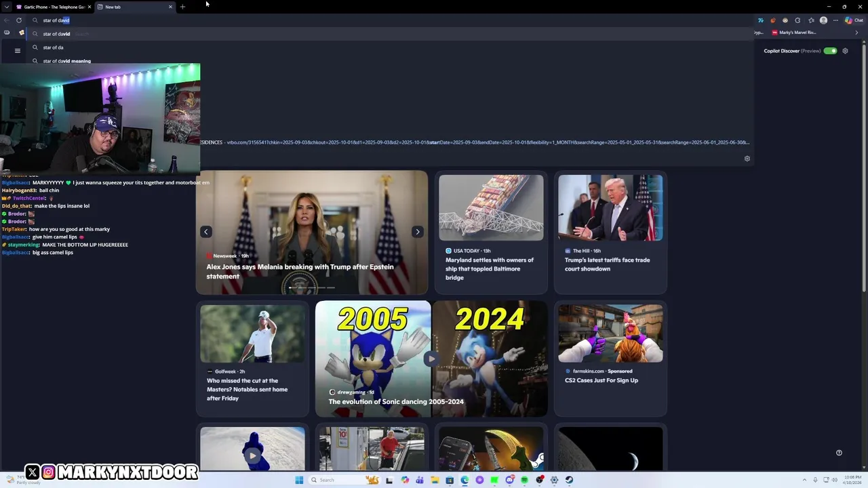
Task: Open Trump's latest tariffs article
Action: [608, 264]
